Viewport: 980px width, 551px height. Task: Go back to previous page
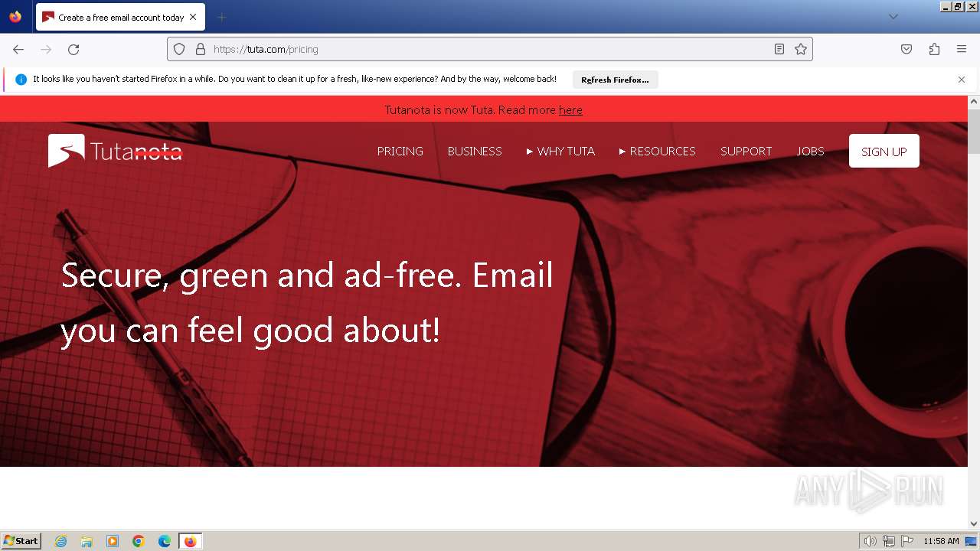point(18,49)
